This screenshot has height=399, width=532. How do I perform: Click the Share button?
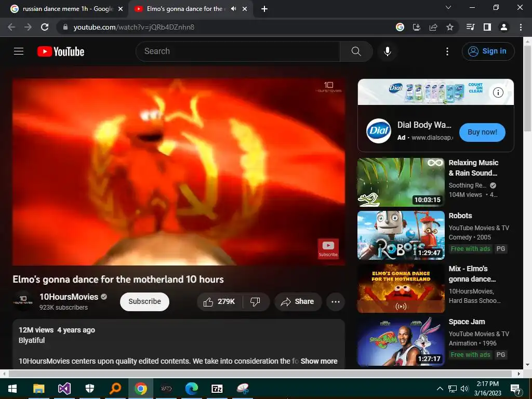[x=298, y=302]
